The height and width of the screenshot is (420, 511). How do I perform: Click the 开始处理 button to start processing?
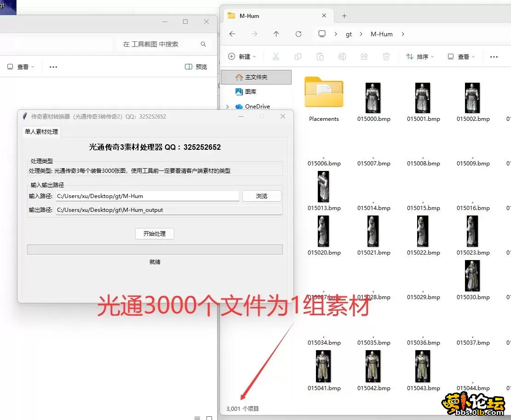coord(155,233)
